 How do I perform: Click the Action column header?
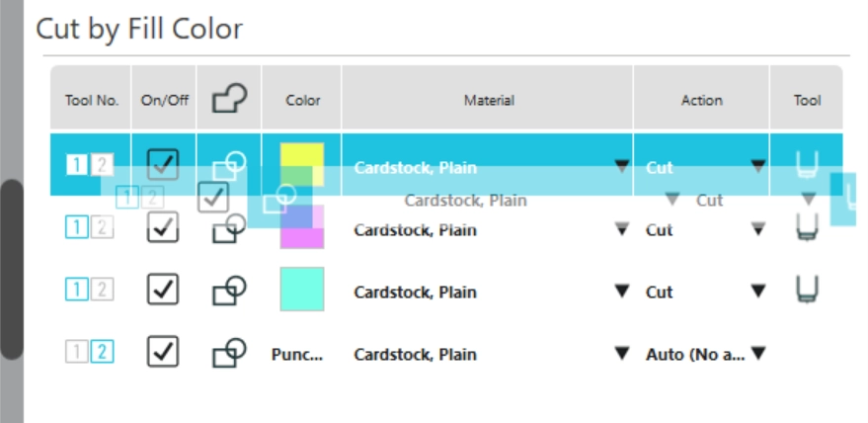701,100
